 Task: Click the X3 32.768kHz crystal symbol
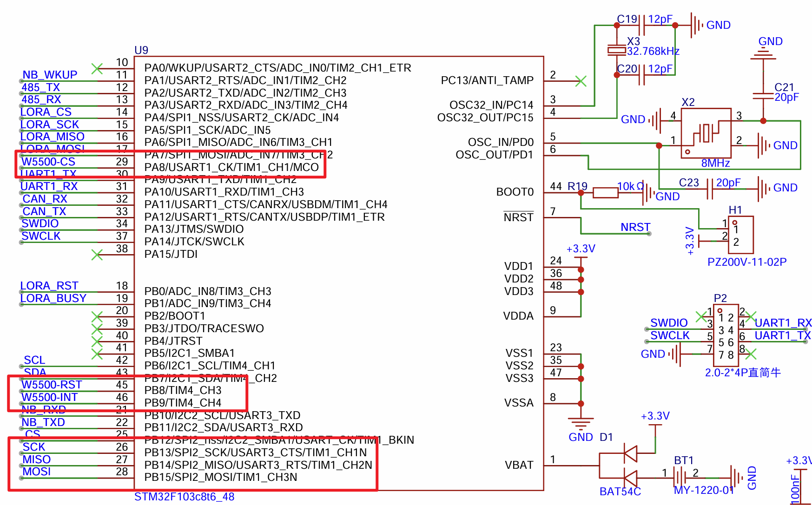(x=617, y=50)
